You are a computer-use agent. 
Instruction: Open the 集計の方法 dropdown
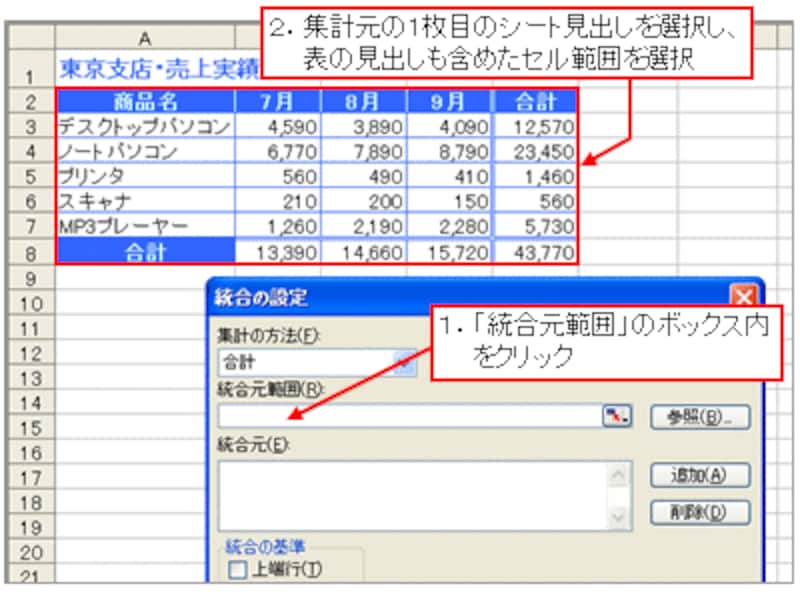tap(404, 363)
